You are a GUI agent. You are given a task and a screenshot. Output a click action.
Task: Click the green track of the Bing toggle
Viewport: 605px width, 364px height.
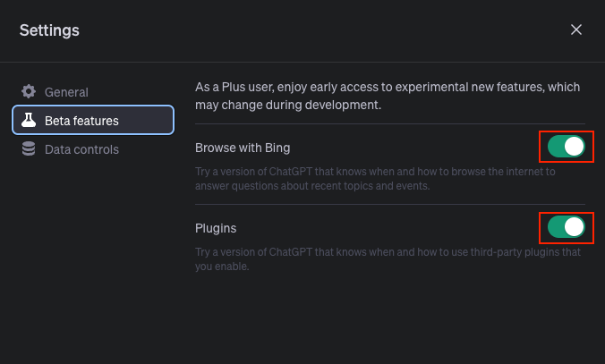pyautogui.click(x=556, y=147)
